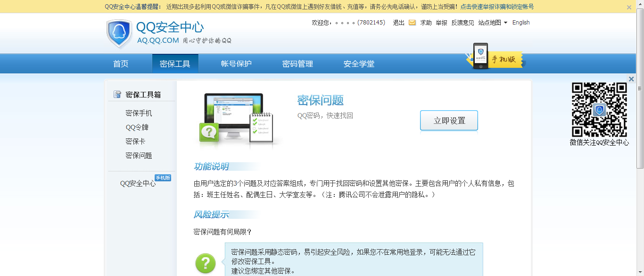Click the WeChat QR code image

pyautogui.click(x=599, y=110)
